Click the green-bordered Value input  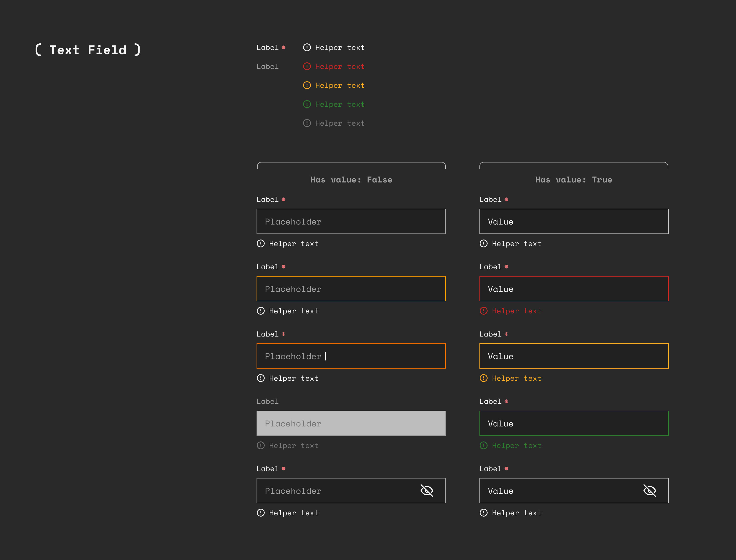(x=574, y=423)
